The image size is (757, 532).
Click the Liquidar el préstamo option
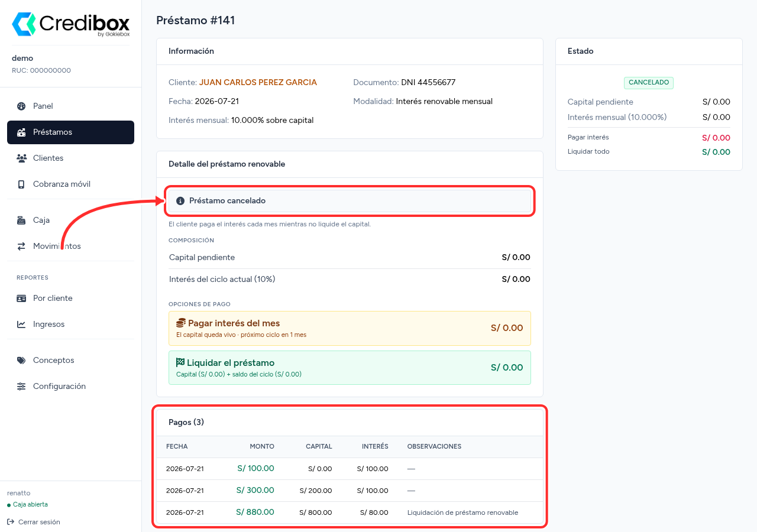tap(350, 368)
